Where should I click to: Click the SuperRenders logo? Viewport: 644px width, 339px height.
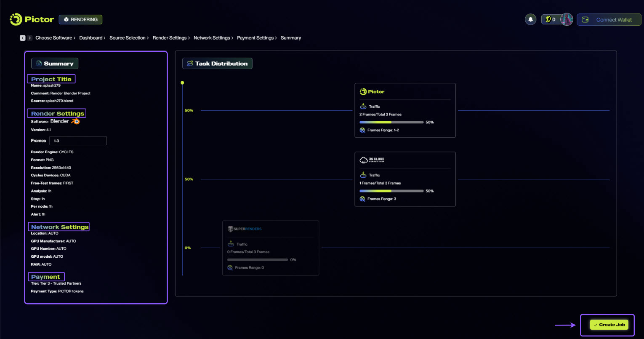245,229
